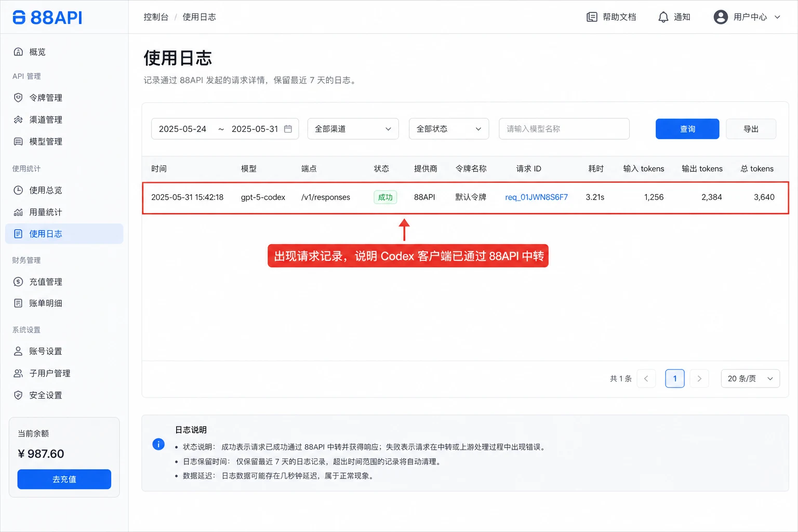Click the help document icon in header
Viewport: 798px width, 532px height.
pyautogui.click(x=592, y=17)
